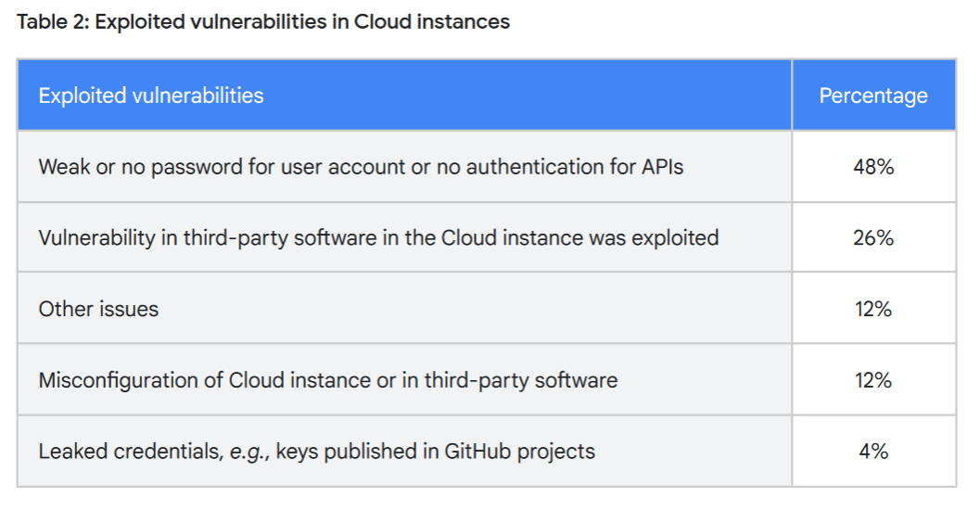The height and width of the screenshot is (510, 980).
Task: Click the 26% value cell
Action: [x=873, y=237]
